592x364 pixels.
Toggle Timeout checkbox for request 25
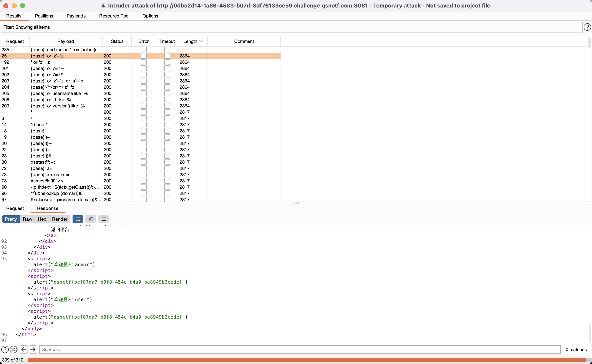point(167,56)
